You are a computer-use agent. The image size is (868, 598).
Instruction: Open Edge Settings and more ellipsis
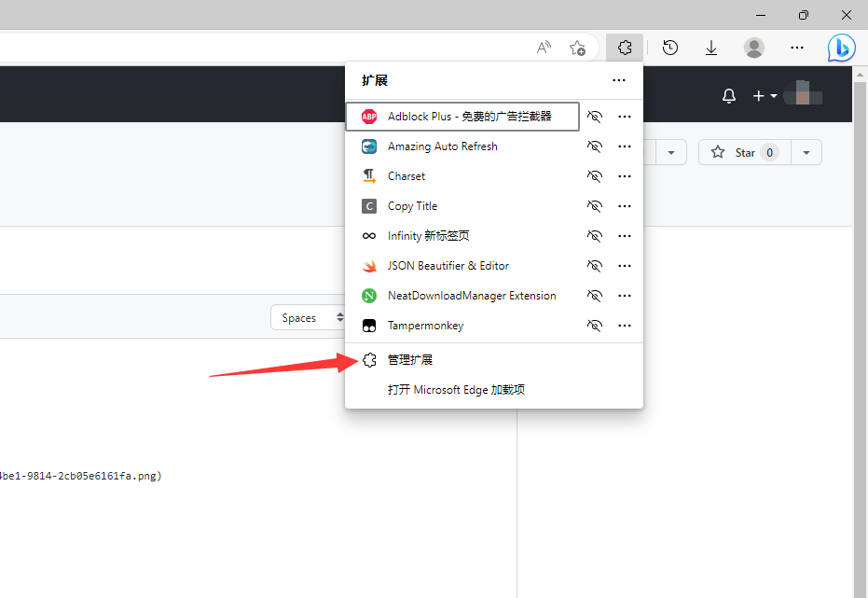(797, 48)
